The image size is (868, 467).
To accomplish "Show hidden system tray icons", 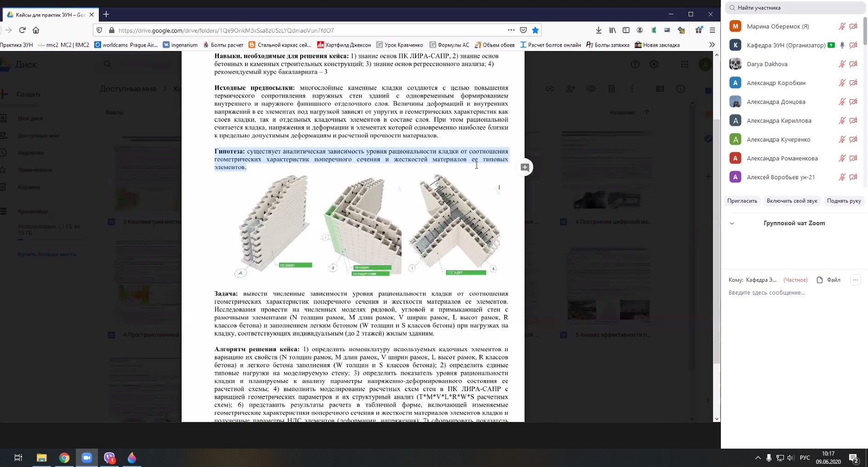I will 758,458.
